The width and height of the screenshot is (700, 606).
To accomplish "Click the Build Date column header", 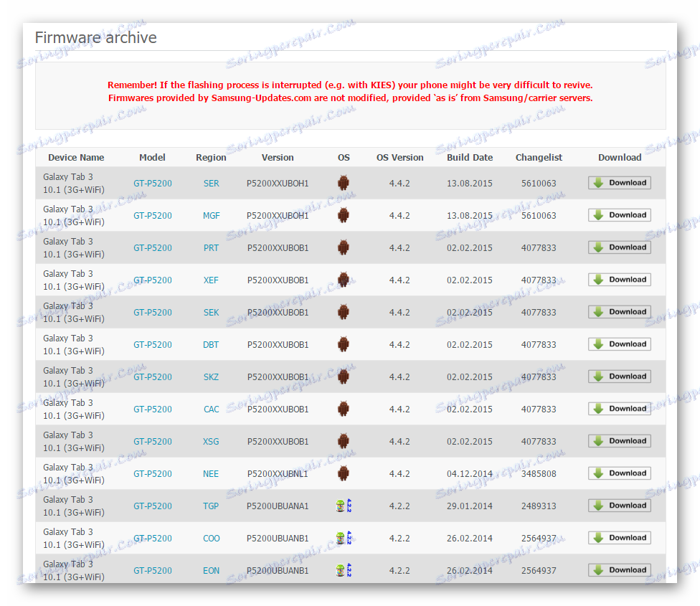I will (470, 158).
